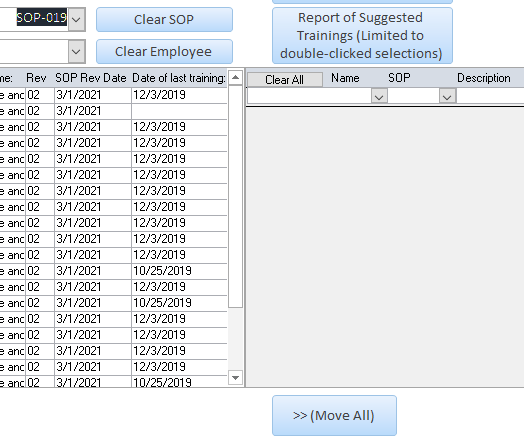Click the list scrollbar up arrow
Viewport: 524px width, 439px height.
click(235, 78)
